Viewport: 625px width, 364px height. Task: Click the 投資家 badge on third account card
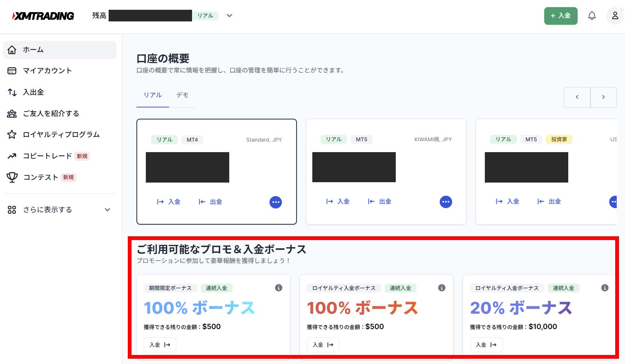(x=559, y=139)
